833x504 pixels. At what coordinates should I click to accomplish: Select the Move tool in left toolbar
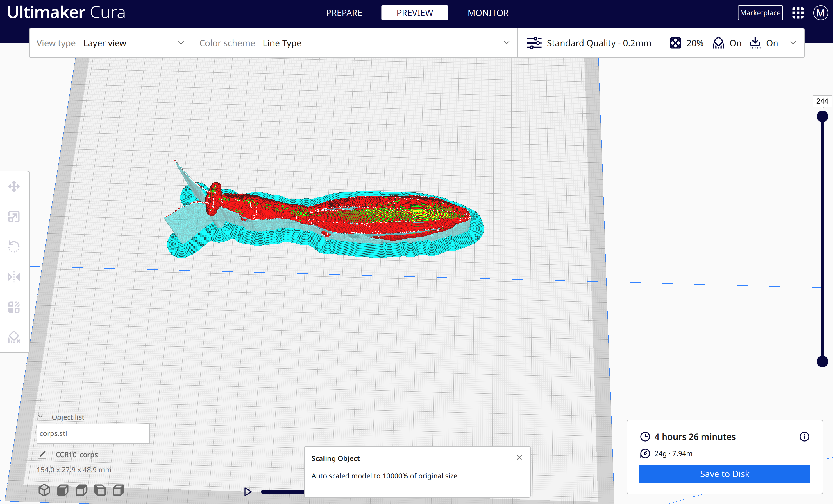14,186
